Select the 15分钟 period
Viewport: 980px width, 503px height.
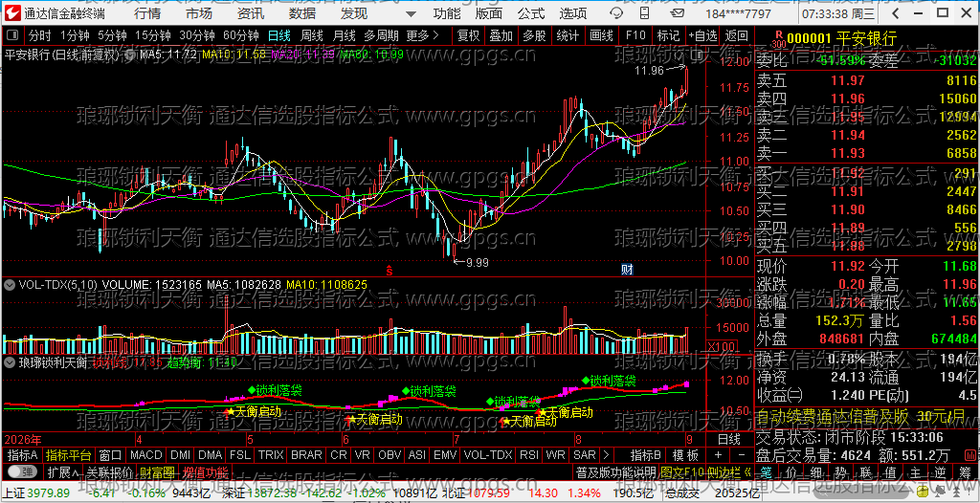pyautogui.click(x=152, y=35)
